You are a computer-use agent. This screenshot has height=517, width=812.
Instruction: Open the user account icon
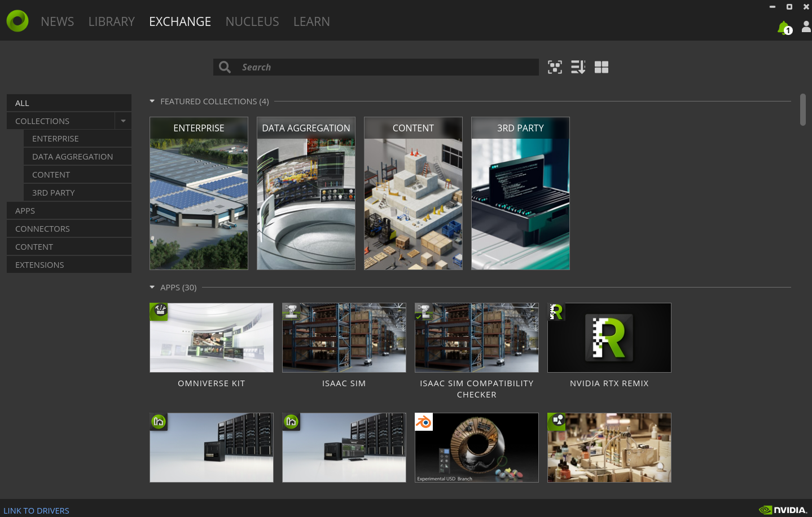(806, 26)
